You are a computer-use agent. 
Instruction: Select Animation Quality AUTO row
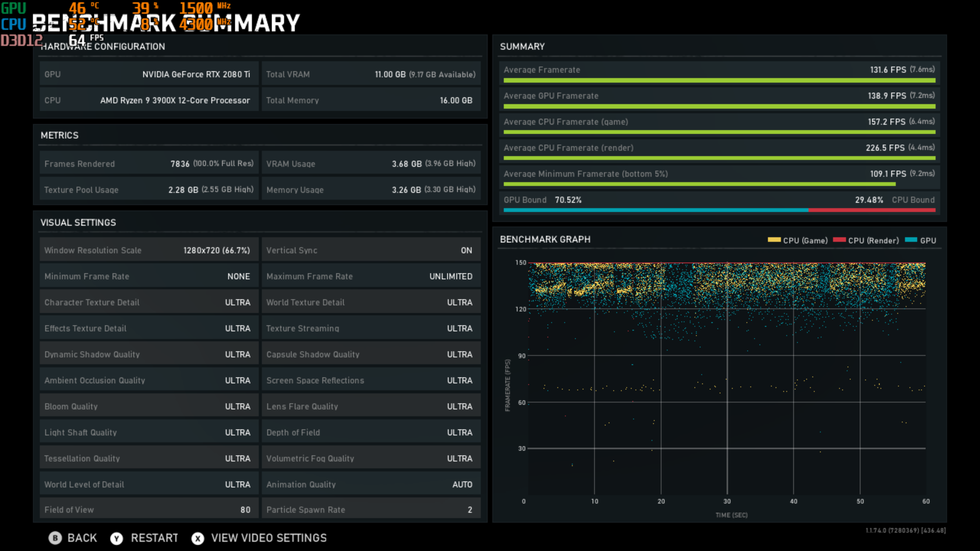[x=371, y=484]
